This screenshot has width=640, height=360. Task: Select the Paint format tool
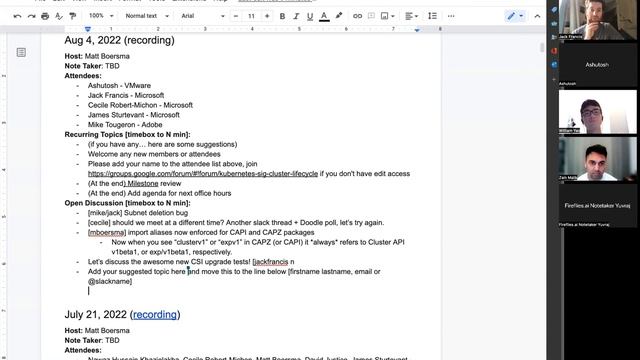click(73, 16)
